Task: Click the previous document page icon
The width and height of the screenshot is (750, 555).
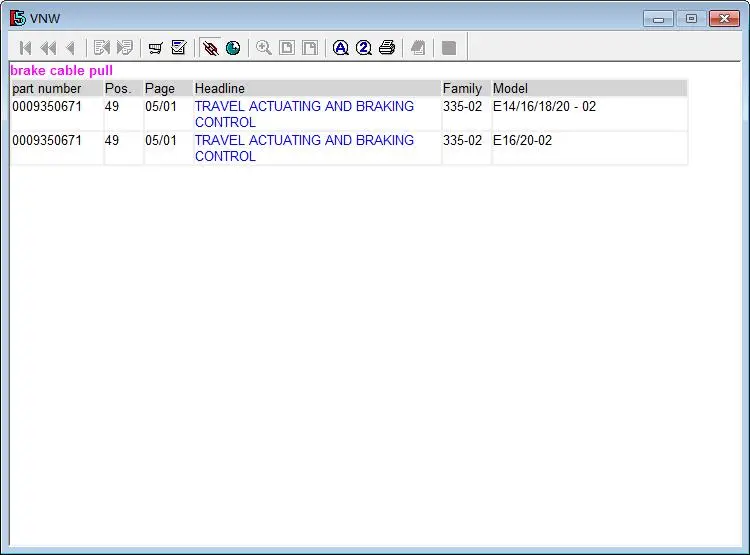Action: [102, 48]
